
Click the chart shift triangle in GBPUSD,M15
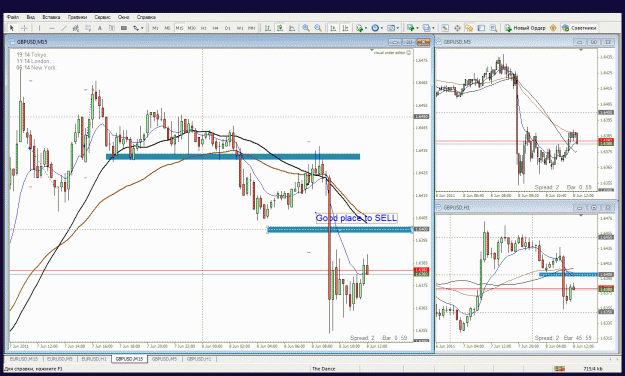click(x=372, y=50)
